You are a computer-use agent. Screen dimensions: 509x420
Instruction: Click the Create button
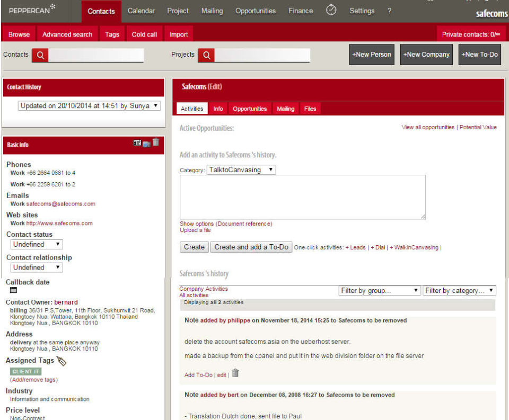point(194,247)
